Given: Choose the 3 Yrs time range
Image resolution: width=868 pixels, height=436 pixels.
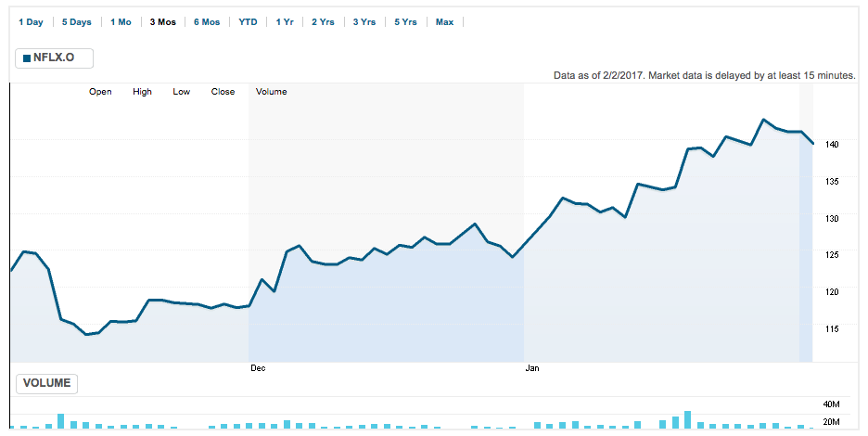Looking at the screenshot, I should point(364,21).
